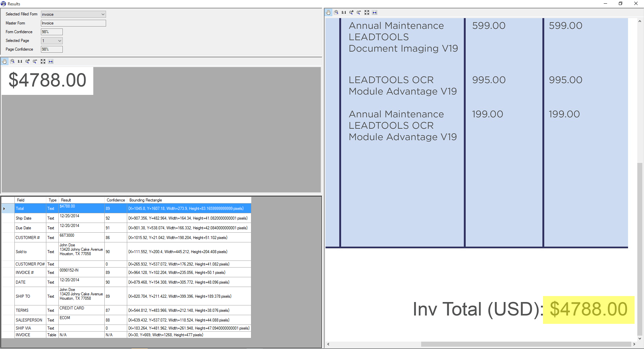The height and width of the screenshot is (349, 644).
Task: Select the CUSTOMER PO# field cell
Action: point(30,264)
